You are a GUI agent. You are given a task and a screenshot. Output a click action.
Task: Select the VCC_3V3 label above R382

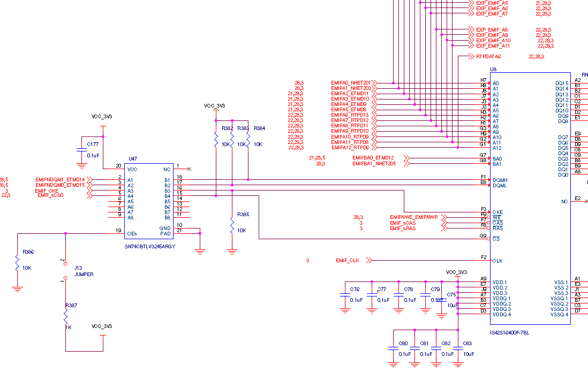[215, 106]
